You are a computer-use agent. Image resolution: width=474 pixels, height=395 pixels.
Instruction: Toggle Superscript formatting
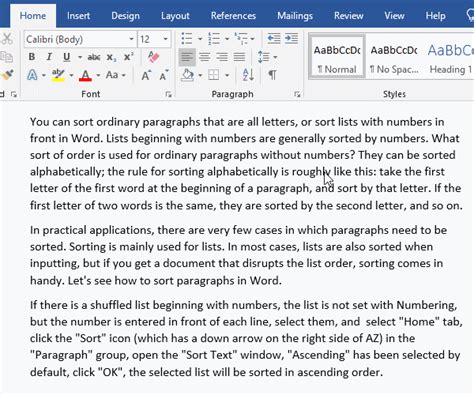coord(128,57)
